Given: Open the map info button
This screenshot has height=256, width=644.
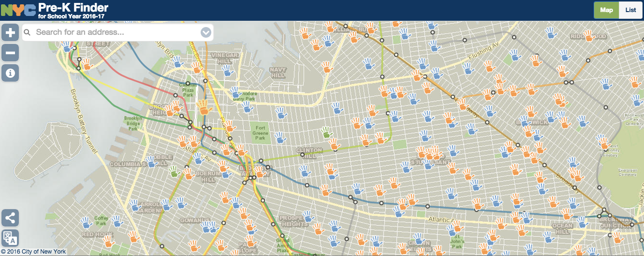Looking at the screenshot, I should coord(10,73).
